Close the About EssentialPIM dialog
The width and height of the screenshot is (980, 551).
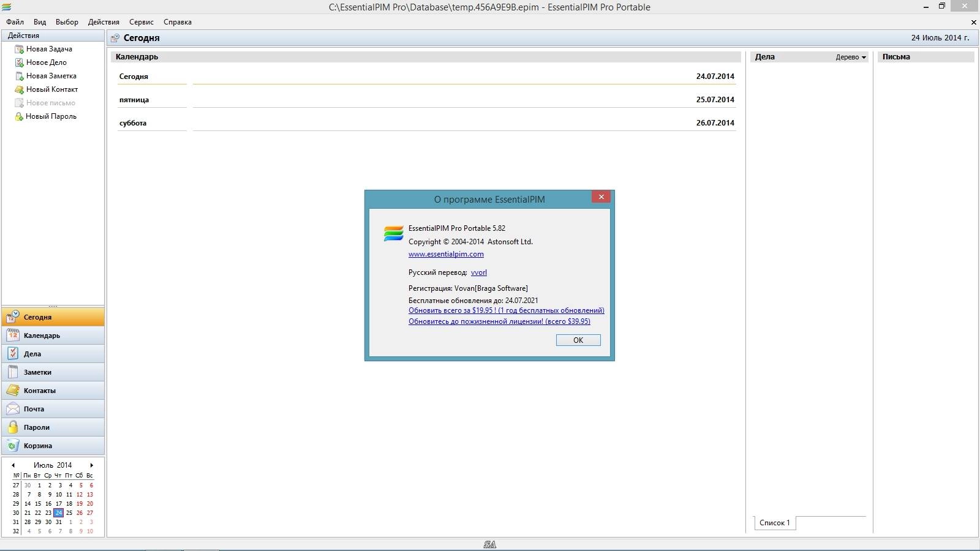pos(601,197)
